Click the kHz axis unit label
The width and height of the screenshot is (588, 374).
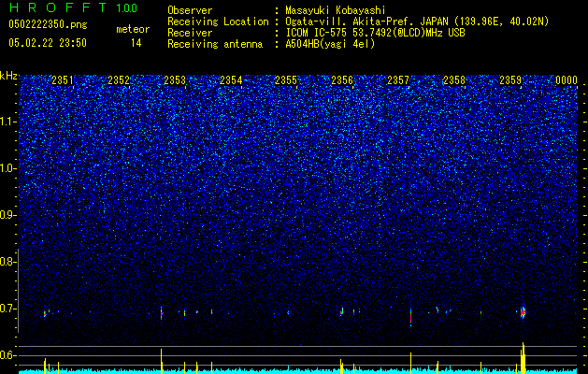coord(8,76)
